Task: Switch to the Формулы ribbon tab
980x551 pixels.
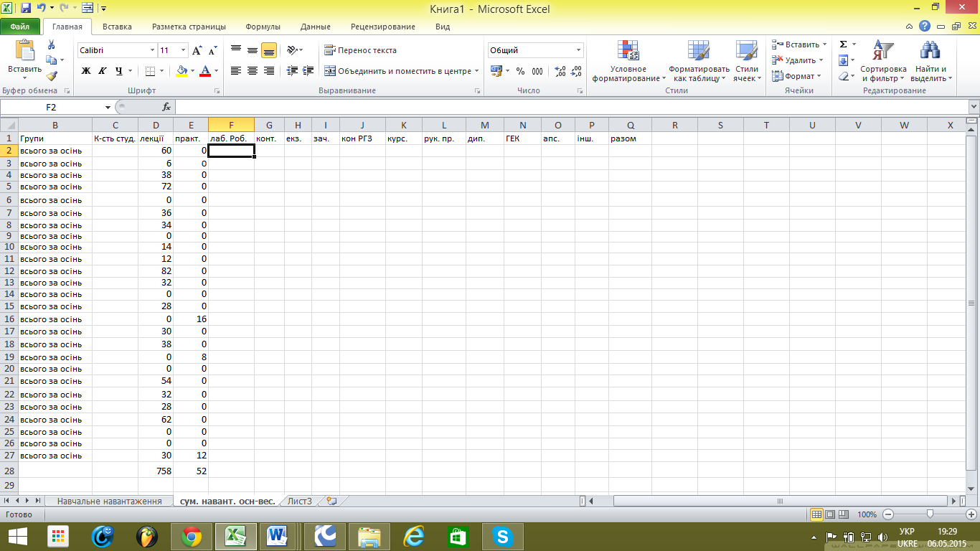Action: pyautogui.click(x=263, y=27)
